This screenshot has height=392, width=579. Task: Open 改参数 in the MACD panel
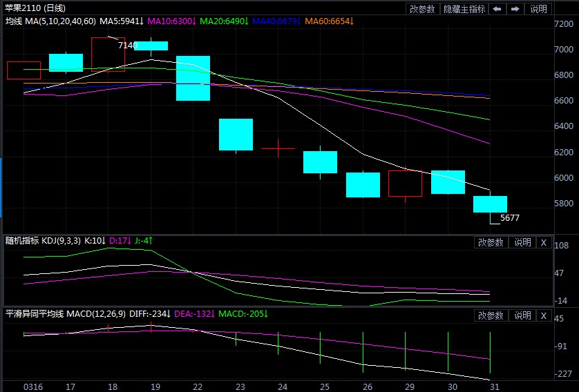pyautogui.click(x=491, y=315)
